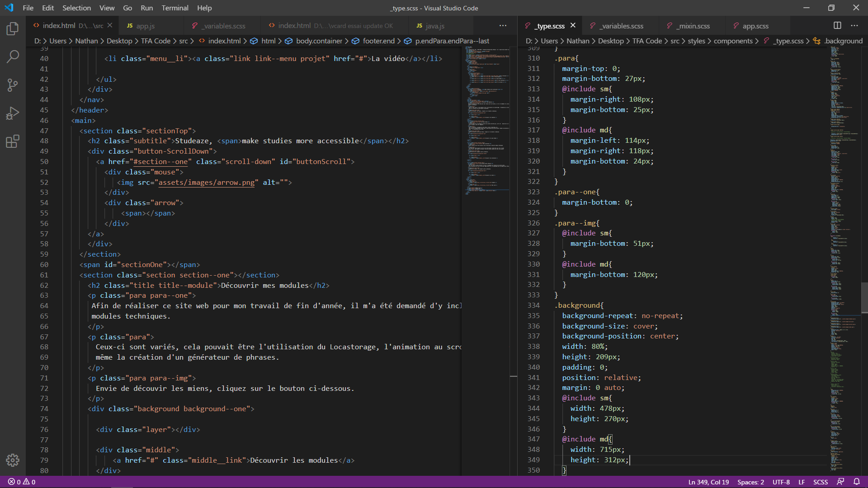Click line number 61 in left editor
The image size is (868, 488).
pyautogui.click(x=44, y=275)
